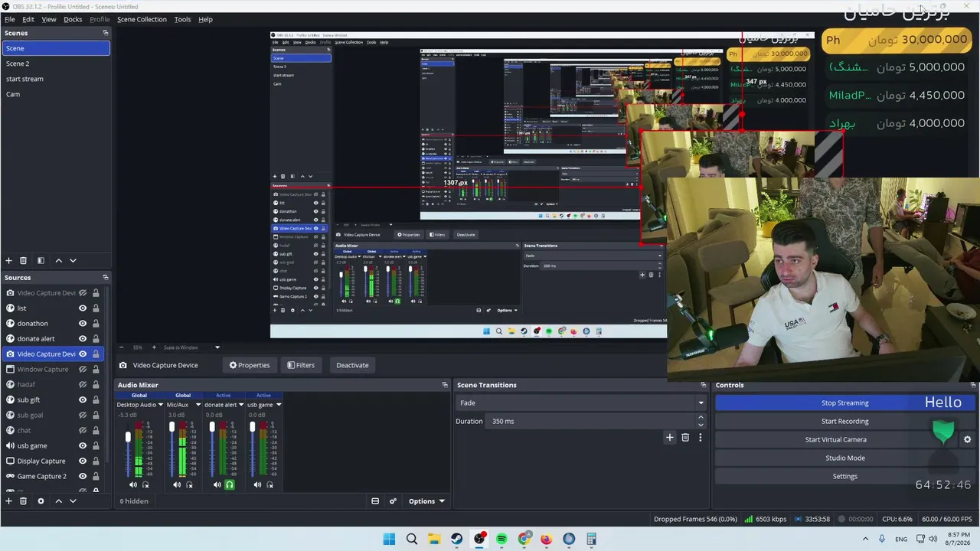
Task: Mute the donate alert audio channel
Action: [x=217, y=484]
